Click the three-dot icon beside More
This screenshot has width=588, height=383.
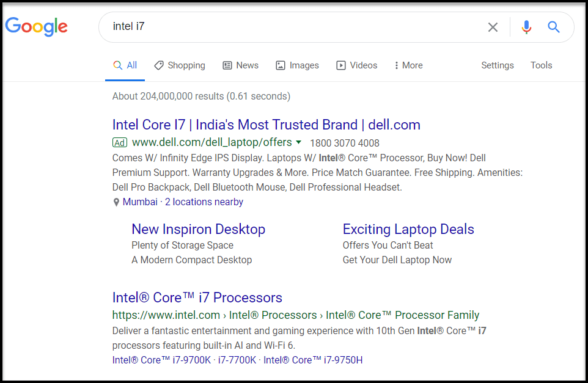(x=396, y=65)
